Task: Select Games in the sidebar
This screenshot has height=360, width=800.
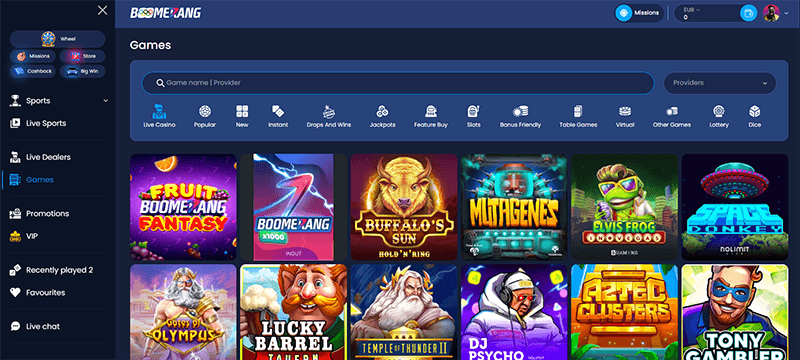Action: point(32,179)
